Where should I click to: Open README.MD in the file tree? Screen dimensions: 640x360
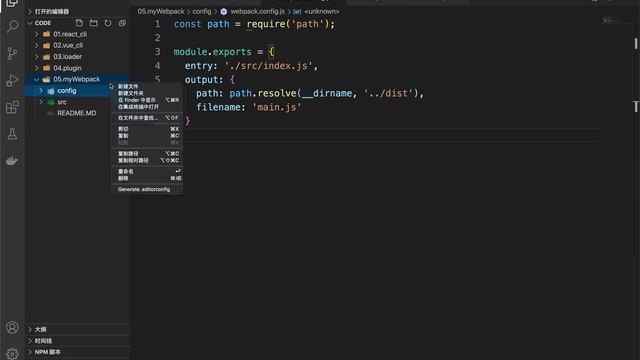[78, 113]
